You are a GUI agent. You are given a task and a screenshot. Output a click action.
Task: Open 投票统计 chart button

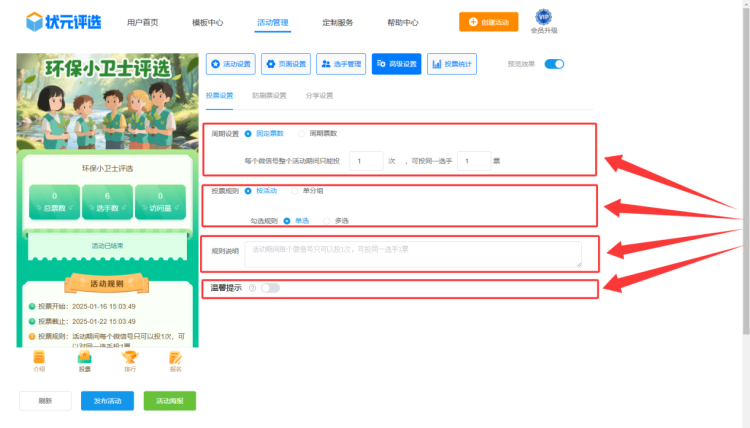pyautogui.click(x=452, y=64)
